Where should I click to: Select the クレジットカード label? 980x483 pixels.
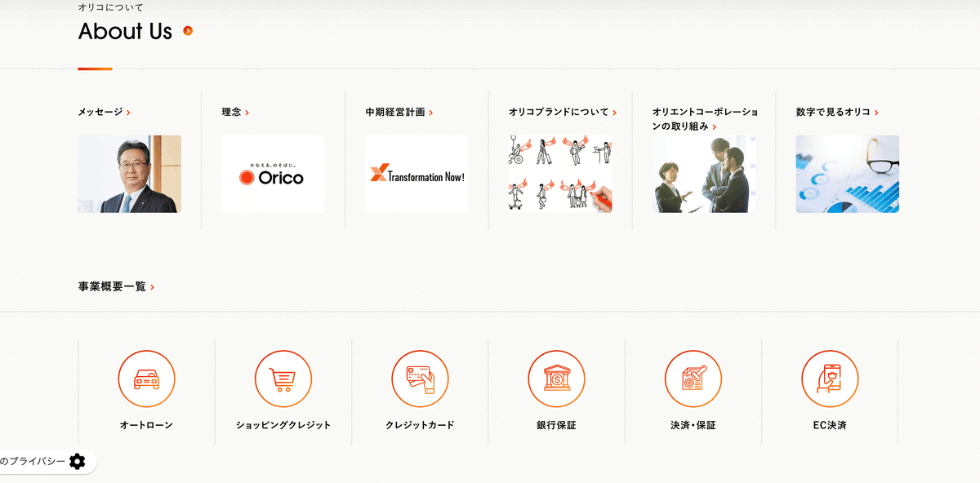tap(420, 425)
